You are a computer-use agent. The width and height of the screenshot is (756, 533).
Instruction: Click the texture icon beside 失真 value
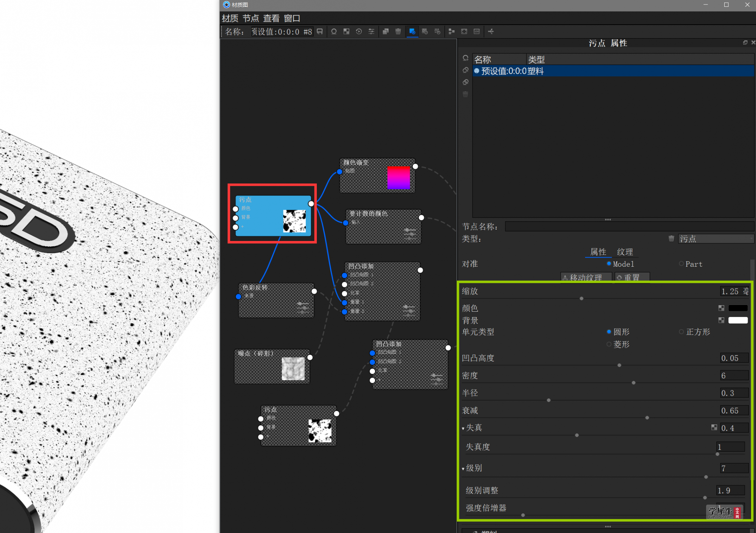pyautogui.click(x=714, y=427)
